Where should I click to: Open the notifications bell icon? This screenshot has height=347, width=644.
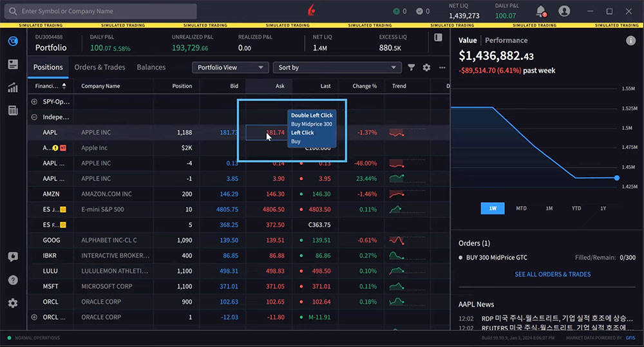(540, 11)
